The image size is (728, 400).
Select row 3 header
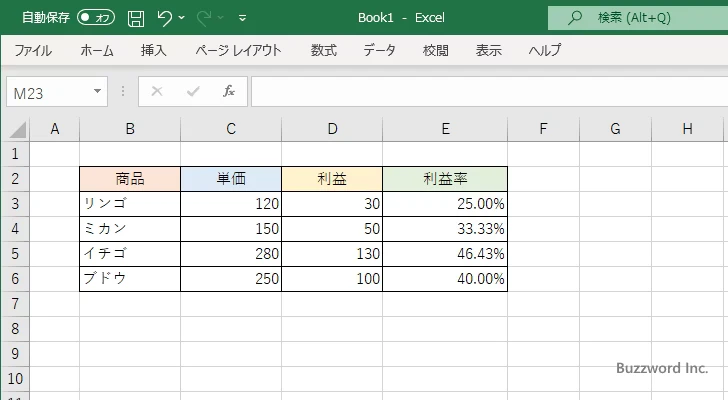point(15,204)
